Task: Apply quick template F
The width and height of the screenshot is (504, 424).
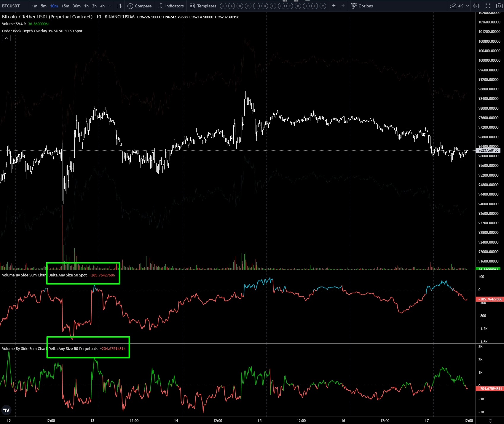Action: point(273,6)
